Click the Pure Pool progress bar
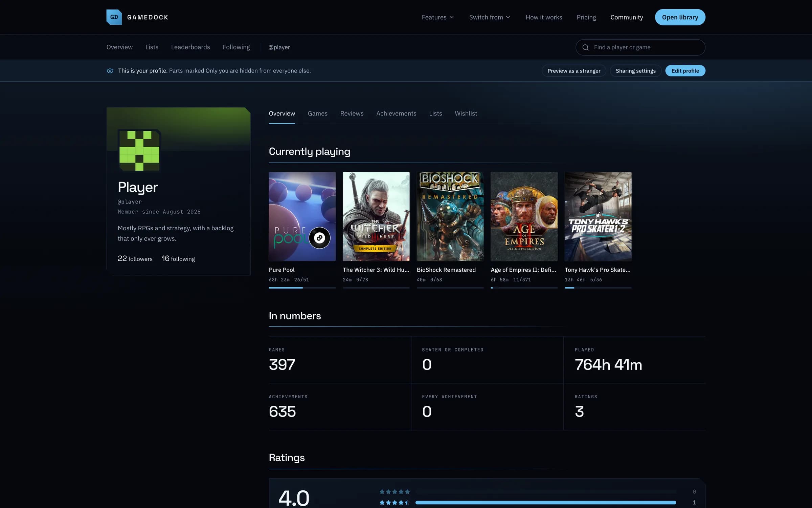Viewport: 812px width, 508px height. (x=302, y=288)
